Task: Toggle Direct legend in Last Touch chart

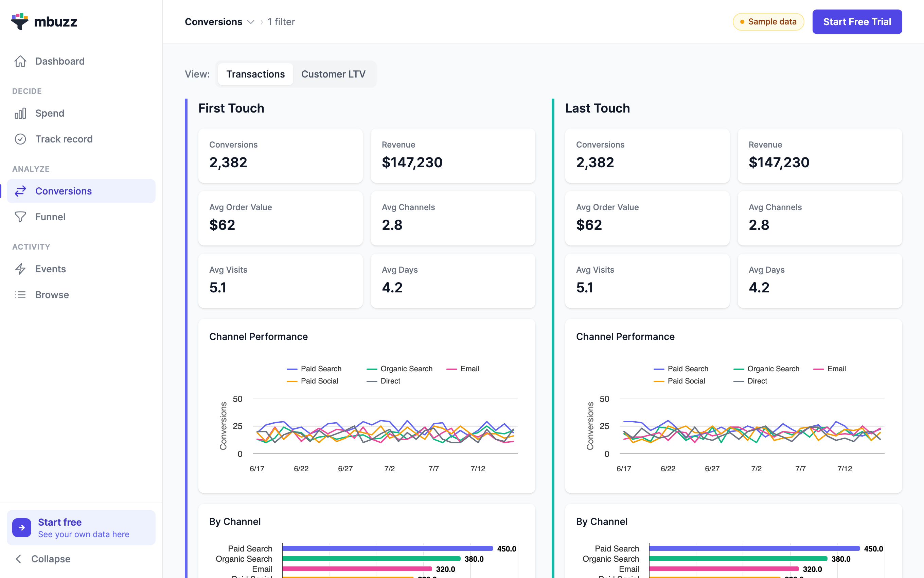Action: coord(750,381)
